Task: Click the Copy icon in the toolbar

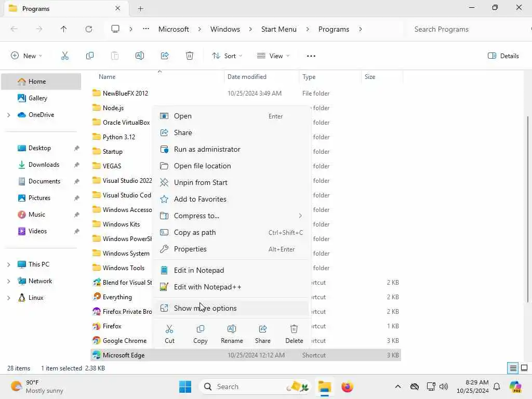Action: point(89,56)
